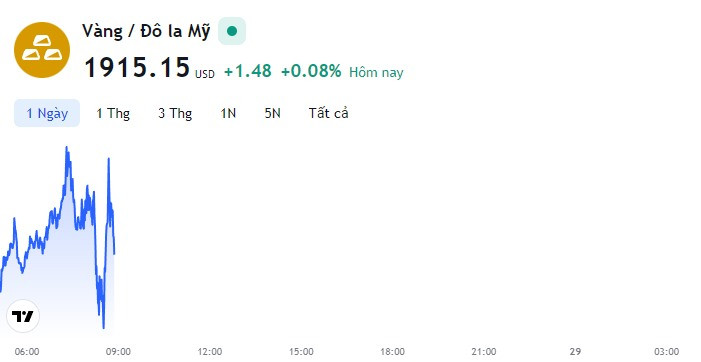Viewport: 701px width, 362px height.
Task: Open the Vàng / Đô la Mỹ title
Action: tap(146, 31)
